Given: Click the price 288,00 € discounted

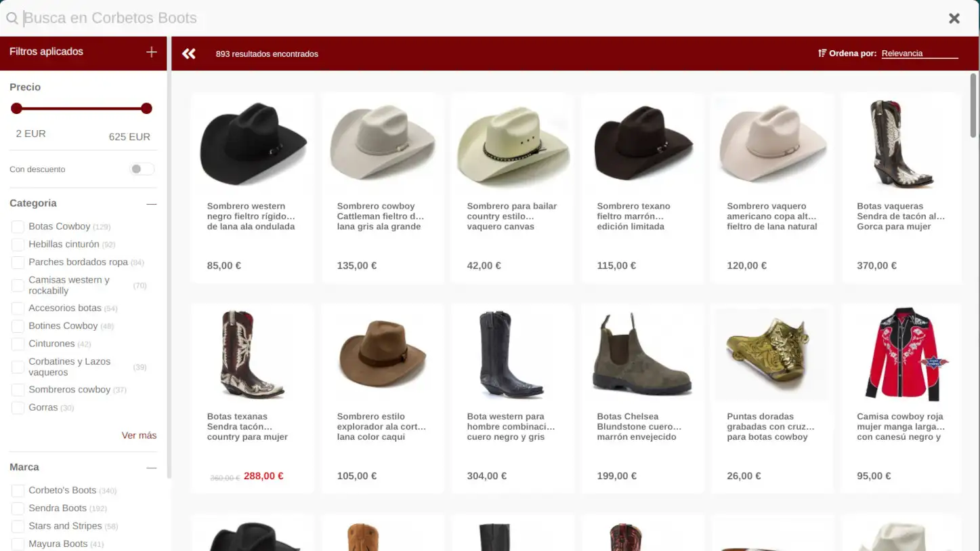Looking at the screenshot, I should coord(263,476).
